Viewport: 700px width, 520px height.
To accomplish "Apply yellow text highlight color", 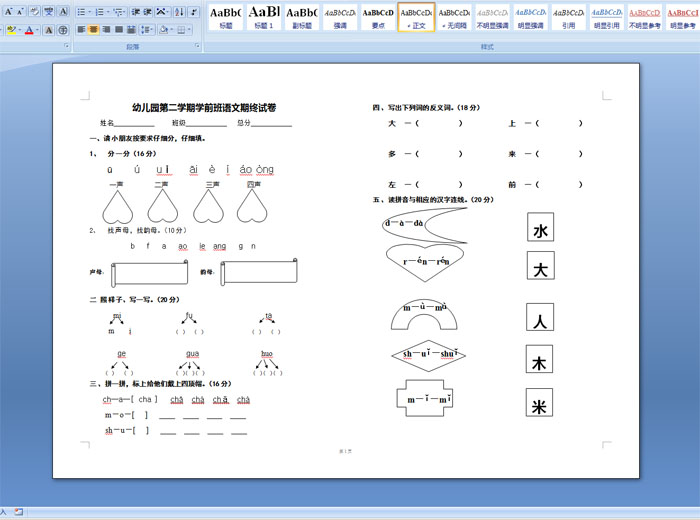I will click(11, 30).
